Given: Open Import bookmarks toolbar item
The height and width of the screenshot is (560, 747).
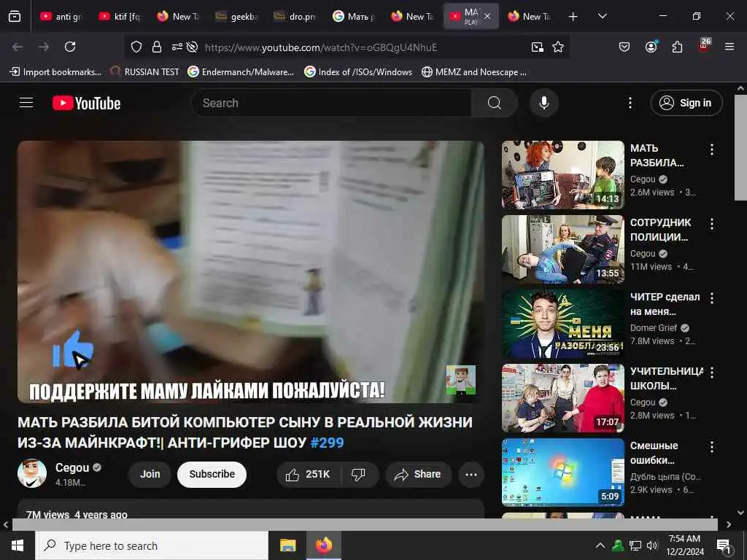Looking at the screenshot, I should (55, 72).
